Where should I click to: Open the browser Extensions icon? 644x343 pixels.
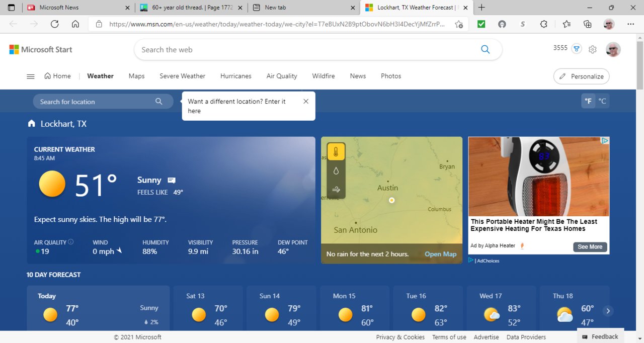point(544,24)
